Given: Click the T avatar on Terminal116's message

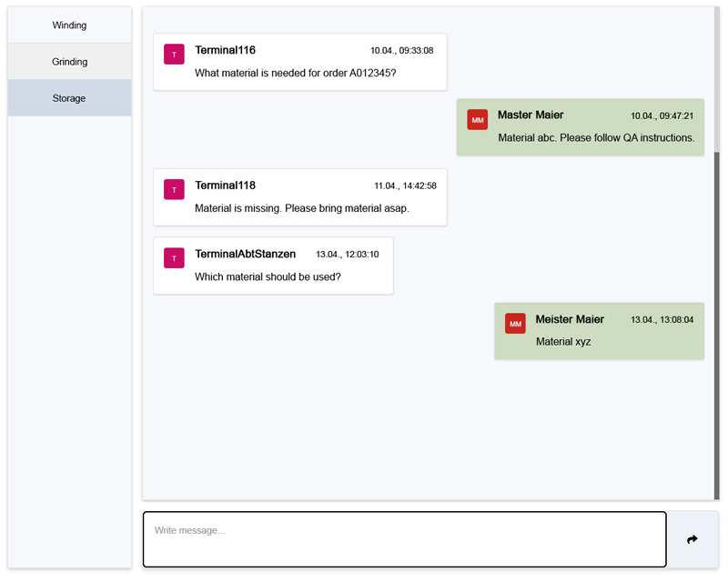Looking at the screenshot, I should 174,55.
